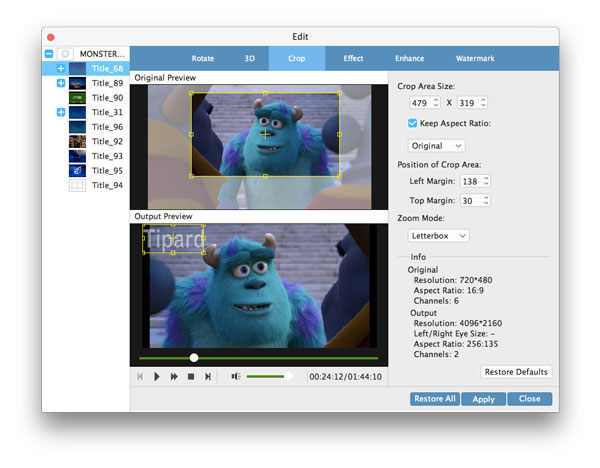600x468 pixels.
Task: Open the Enhance tab
Action: 409,59
